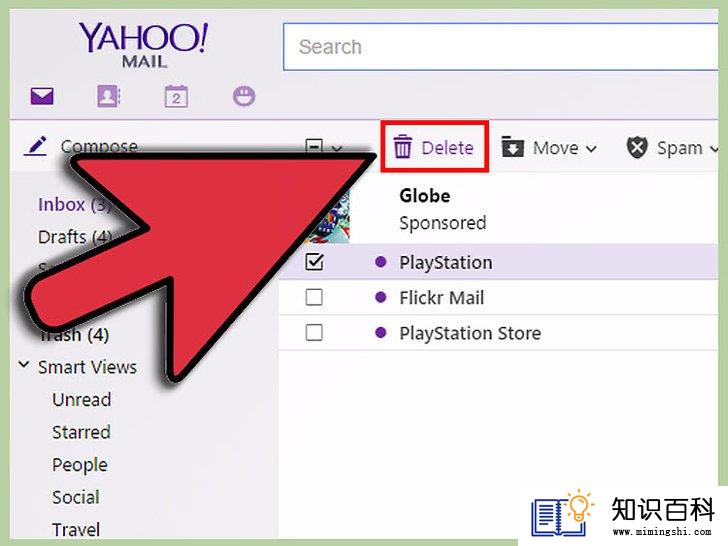Click the Move folder icon
Image resolution: width=728 pixels, height=546 pixels.
click(x=513, y=147)
